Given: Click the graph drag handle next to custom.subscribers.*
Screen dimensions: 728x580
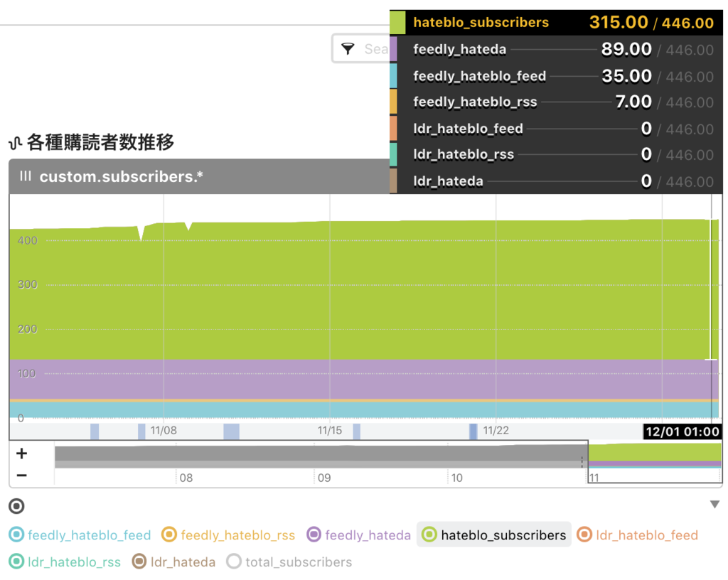Looking at the screenshot, I should (26, 176).
